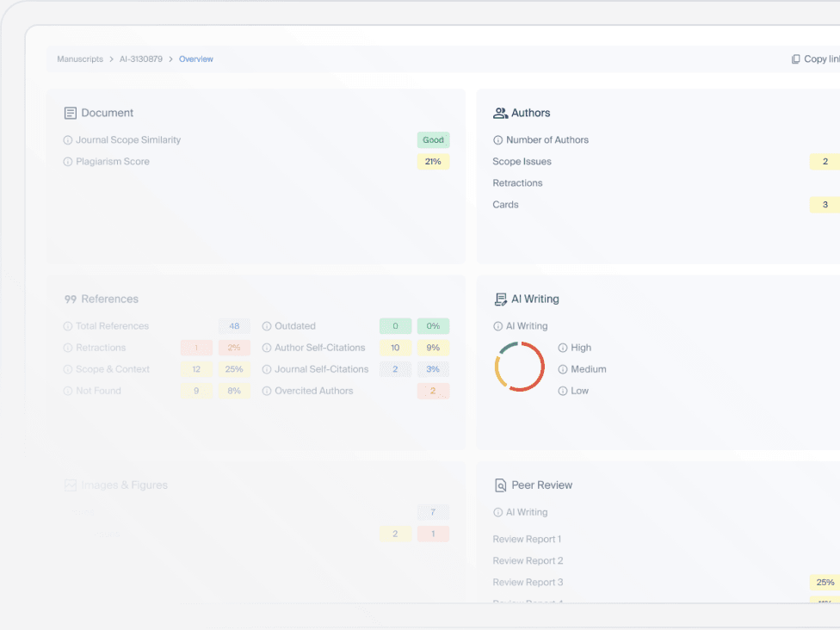Click the Authors Retractions label

click(517, 183)
